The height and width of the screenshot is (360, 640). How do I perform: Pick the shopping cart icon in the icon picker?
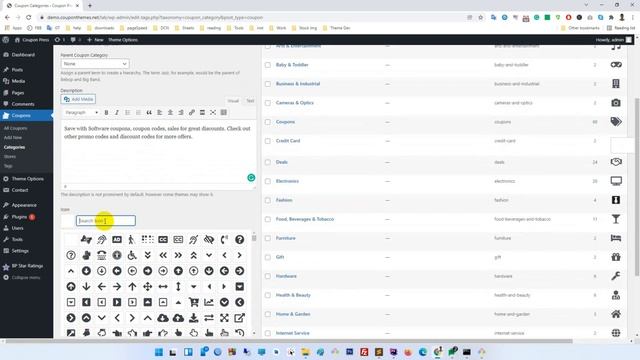coord(194,302)
